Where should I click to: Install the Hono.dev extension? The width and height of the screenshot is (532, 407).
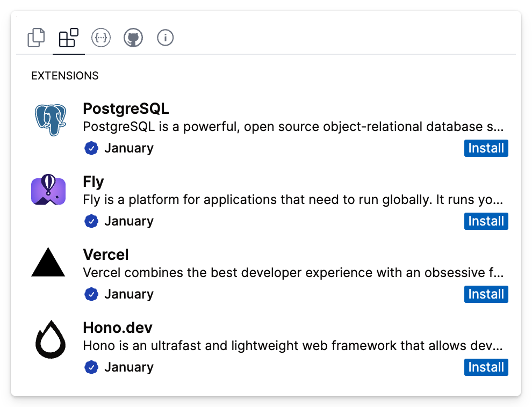(486, 367)
